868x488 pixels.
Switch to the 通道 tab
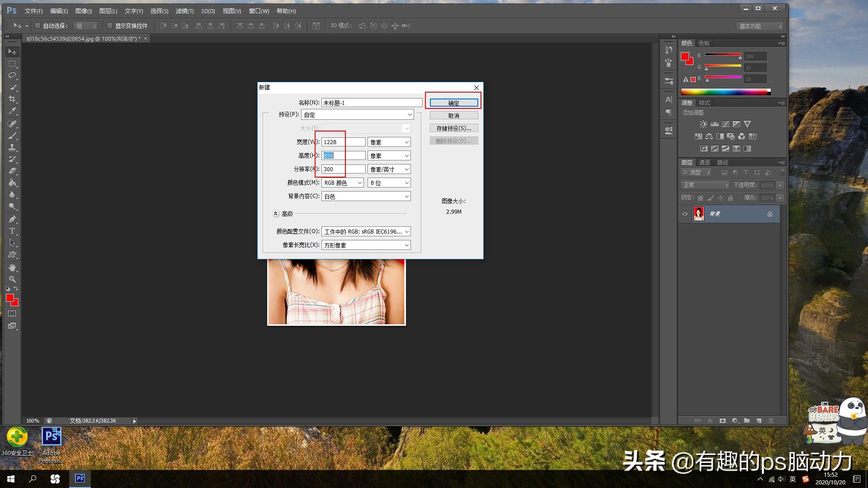(704, 162)
